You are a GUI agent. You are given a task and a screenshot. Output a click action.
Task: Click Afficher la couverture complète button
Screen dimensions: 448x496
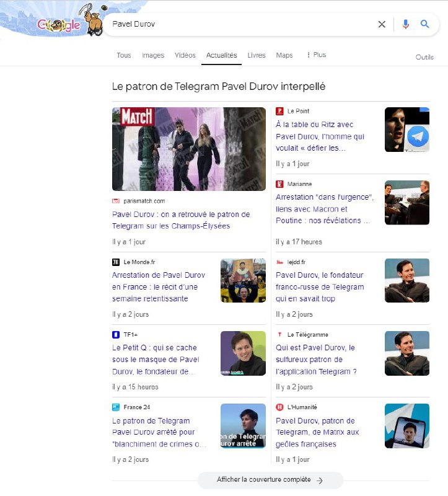(270, 480)
